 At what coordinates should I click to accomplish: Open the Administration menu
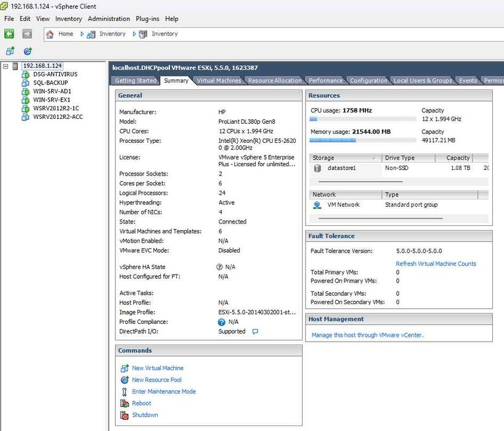108,18
